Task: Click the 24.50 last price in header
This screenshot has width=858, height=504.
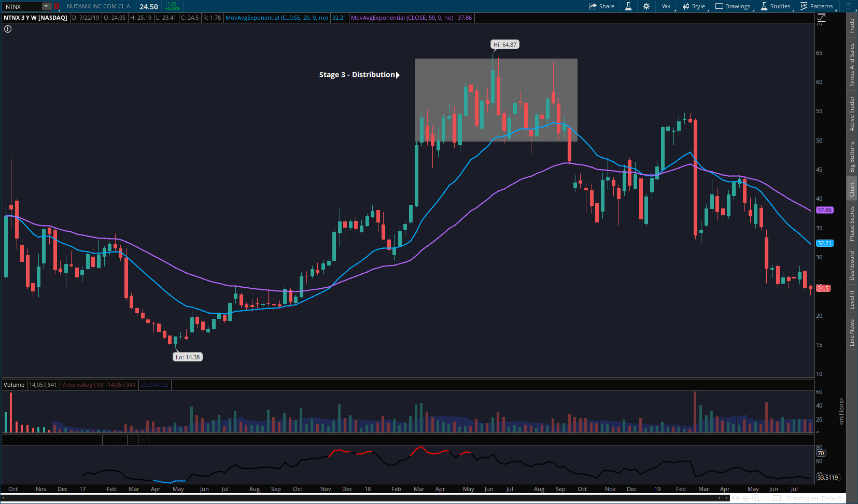Action: [x=149, y=7]
